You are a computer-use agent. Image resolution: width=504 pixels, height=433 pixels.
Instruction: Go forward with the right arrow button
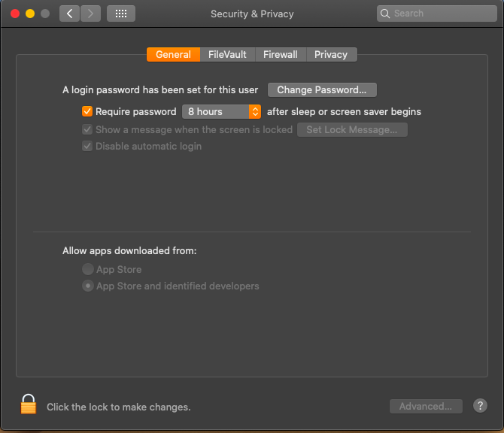click(91, 14)
